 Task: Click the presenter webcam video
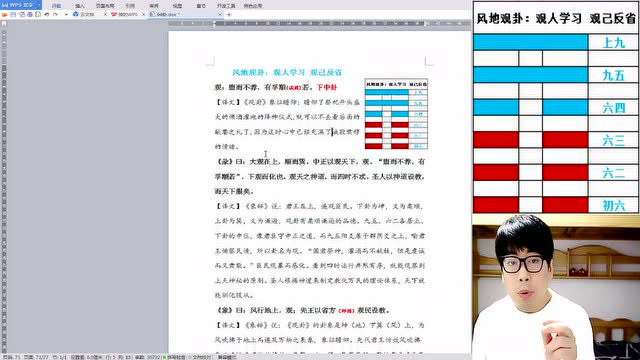click(556, 287)
